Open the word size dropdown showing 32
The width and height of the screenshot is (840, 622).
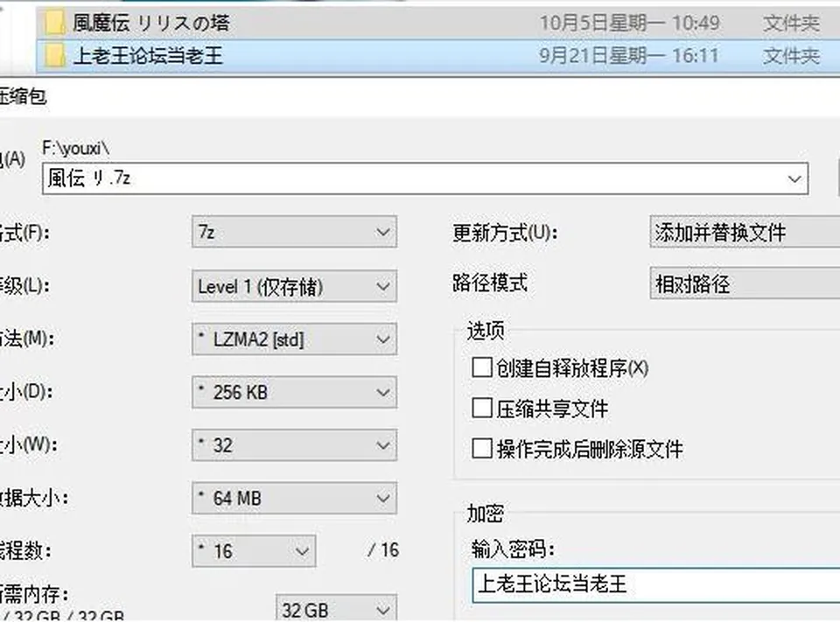[294, 445]
